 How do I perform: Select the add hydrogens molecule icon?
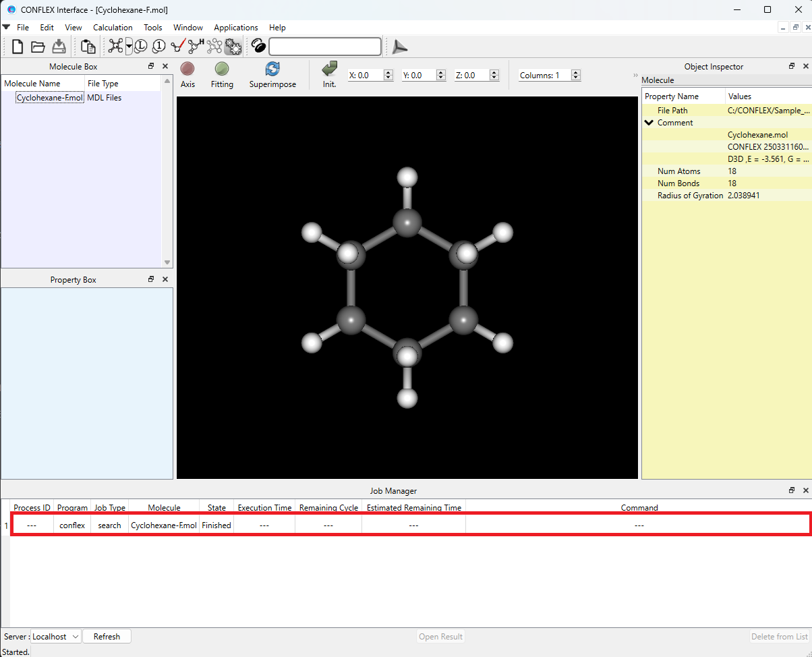click(196, 47)
